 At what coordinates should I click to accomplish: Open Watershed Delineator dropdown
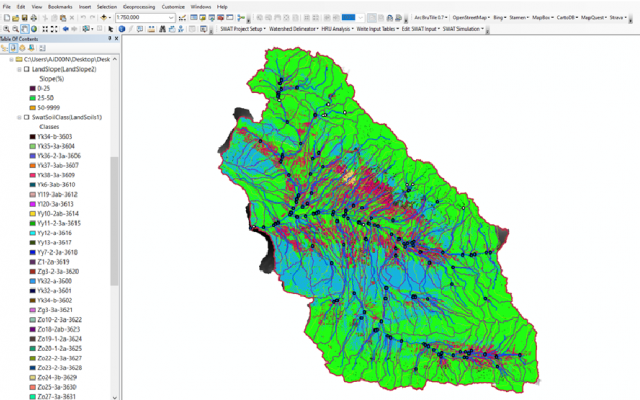tap(293, 29)
